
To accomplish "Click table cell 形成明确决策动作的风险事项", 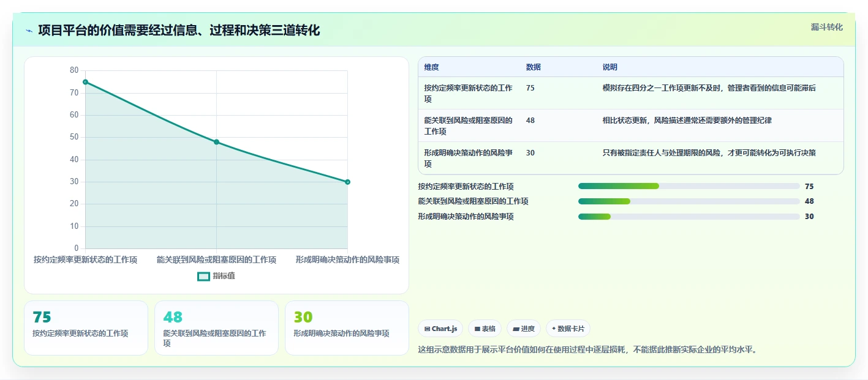I will (x=469, y=158).
